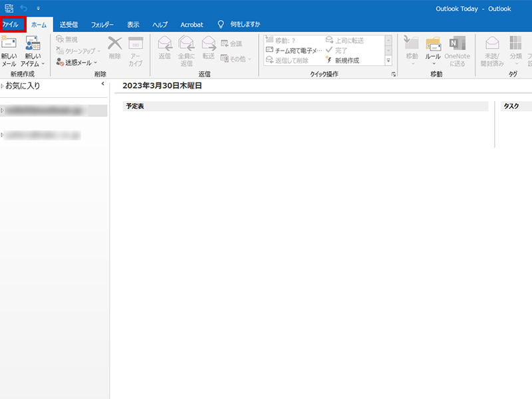Screen dimensions: 532x399
Task: Open the フォルダー ribbon tab
Action: point(102,25)
